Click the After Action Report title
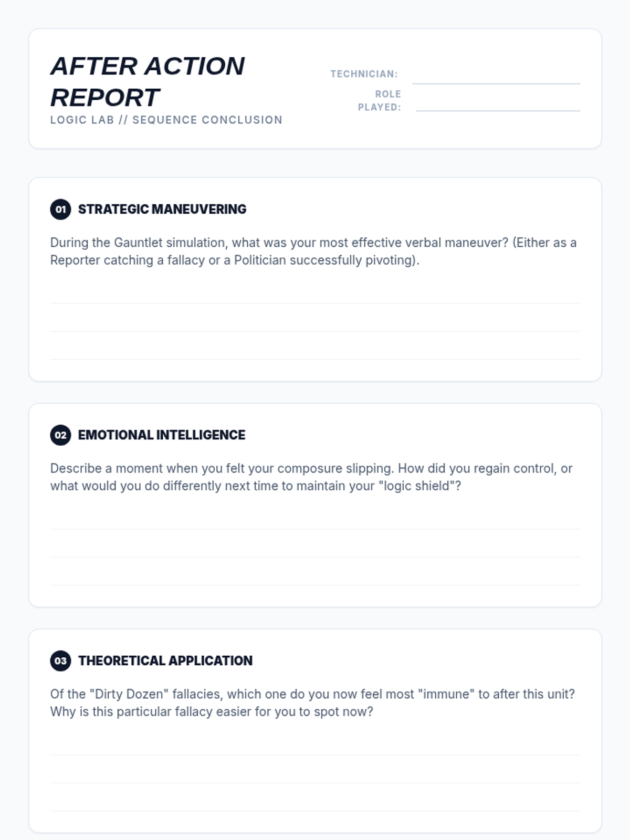630x840 pixels. pyautogui.click(x=148, y=81)
